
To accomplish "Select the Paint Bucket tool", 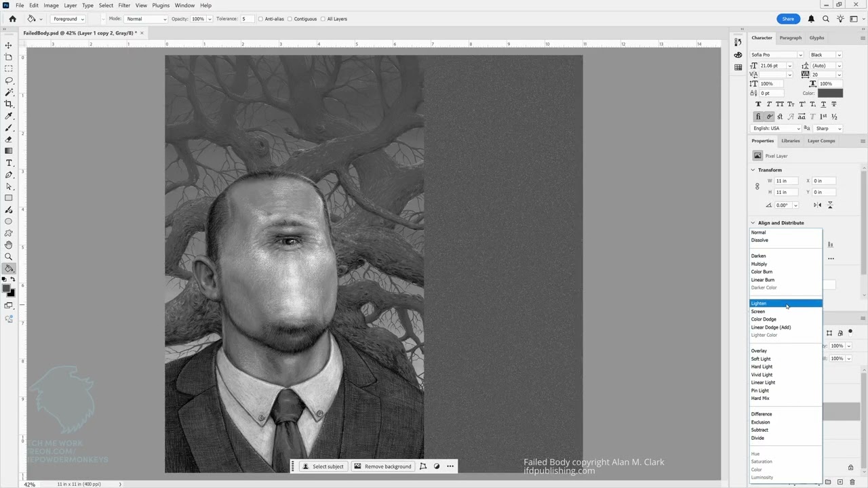I will (x=9, y=268).
